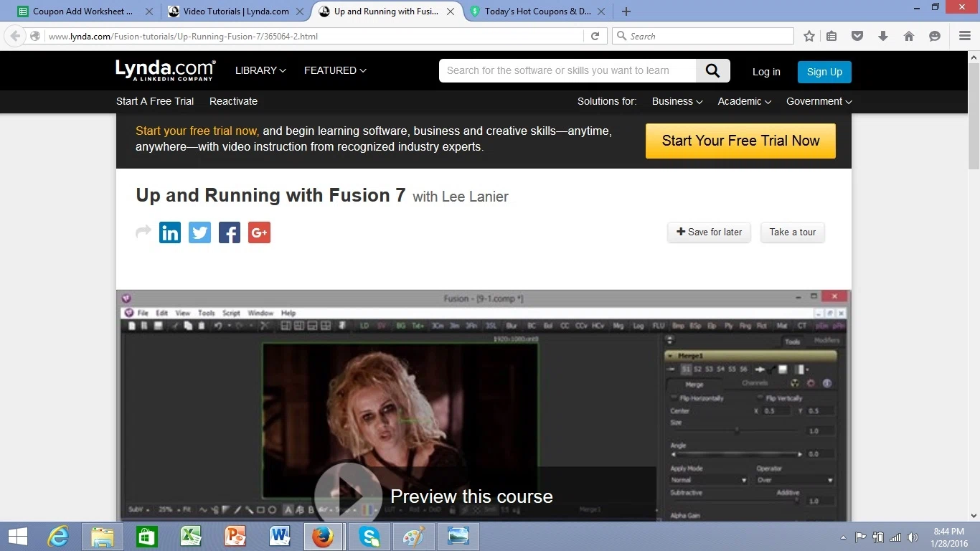980x551 pixels.
Task: Show bookmarks list in Firefox toolbar
Action: coord(831,36)
